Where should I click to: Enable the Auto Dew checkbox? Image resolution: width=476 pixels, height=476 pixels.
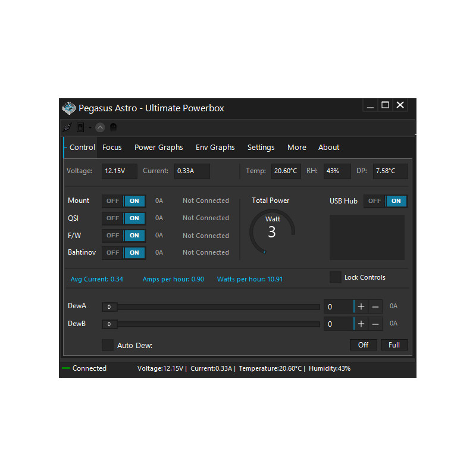point(108,345)
